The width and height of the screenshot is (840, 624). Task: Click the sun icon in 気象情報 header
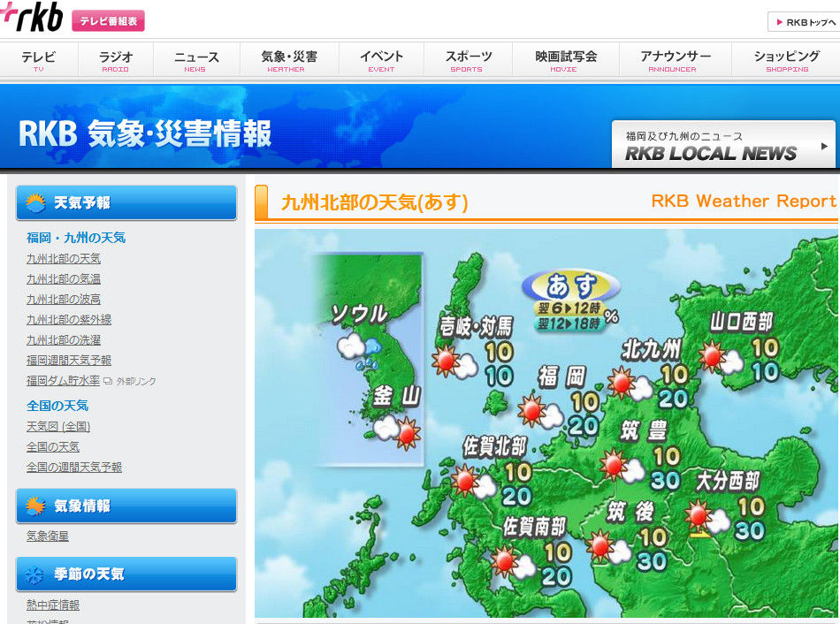35,506
